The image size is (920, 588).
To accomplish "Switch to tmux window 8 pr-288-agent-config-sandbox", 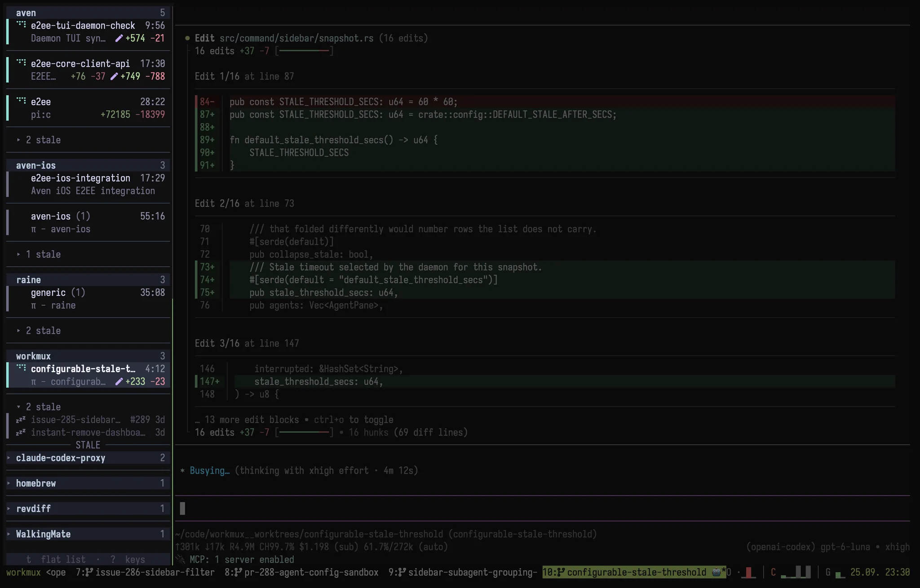I will (301, 572).
